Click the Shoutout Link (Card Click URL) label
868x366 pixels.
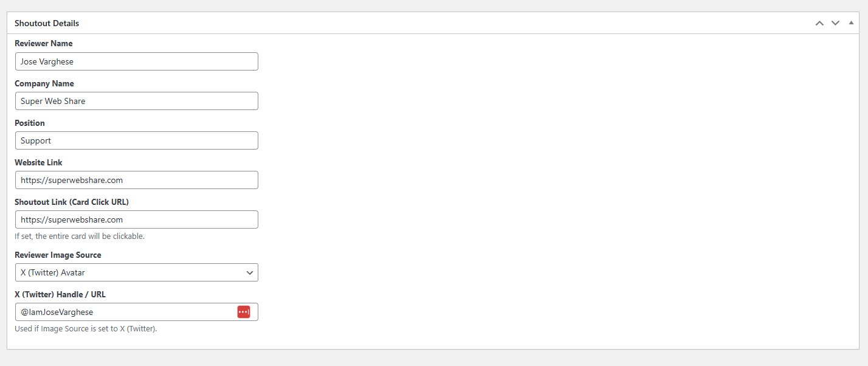click(x=72, y=202)
